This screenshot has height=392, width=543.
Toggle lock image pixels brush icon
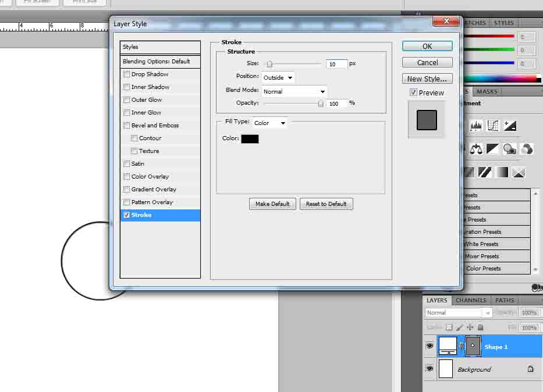460,327
